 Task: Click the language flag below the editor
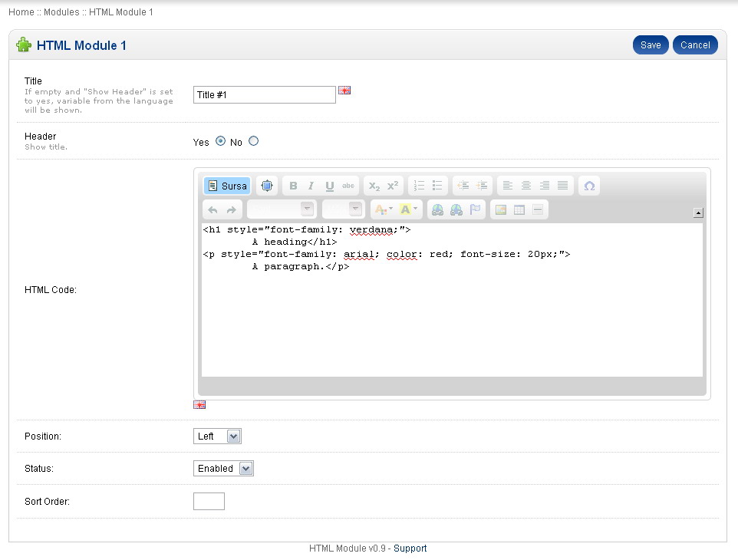coord(199,405)
